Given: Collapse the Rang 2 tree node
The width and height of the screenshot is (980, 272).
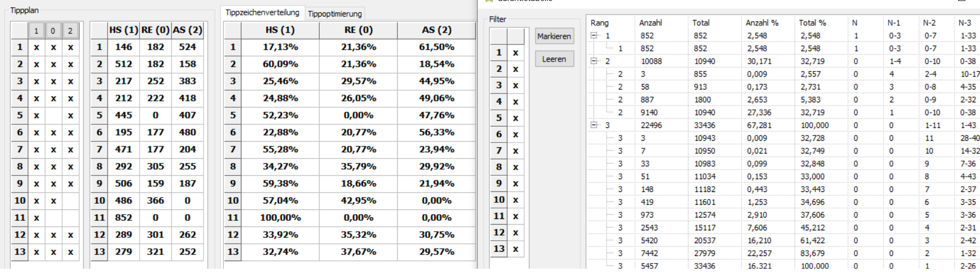Looking at the screenshot, I should click(x=594, y=61).
